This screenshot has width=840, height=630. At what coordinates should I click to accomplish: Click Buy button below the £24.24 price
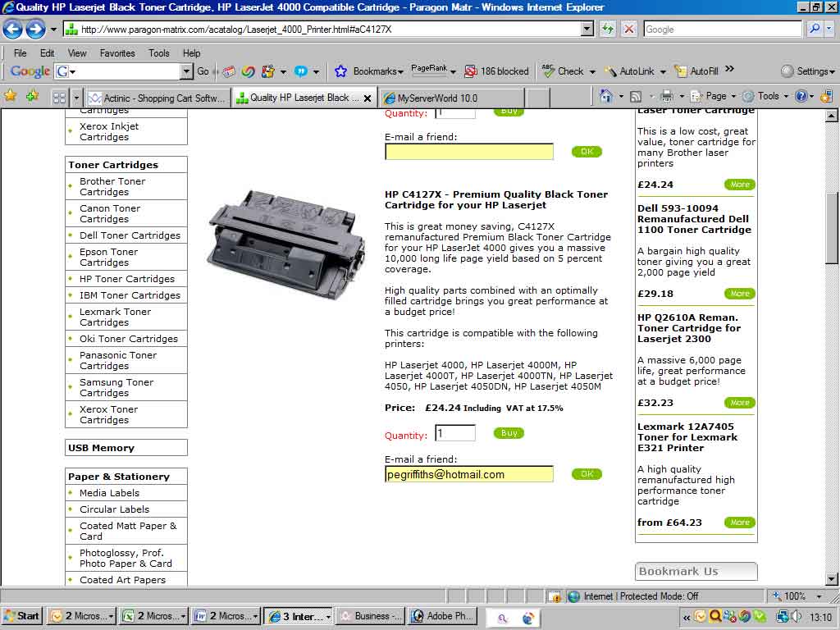pos(509,433)
